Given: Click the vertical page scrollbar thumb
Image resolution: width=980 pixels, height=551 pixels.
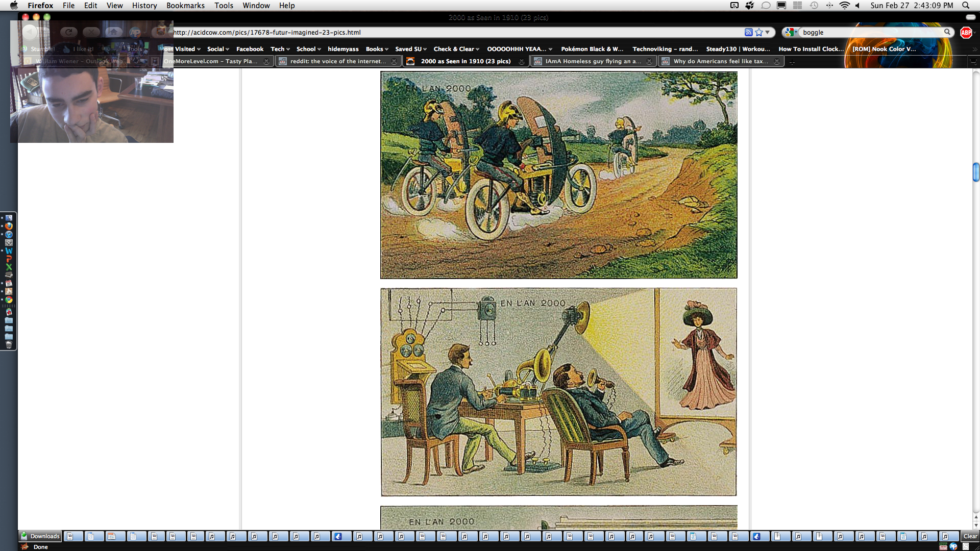Looking at the screenshot, I should coord(976,172).
